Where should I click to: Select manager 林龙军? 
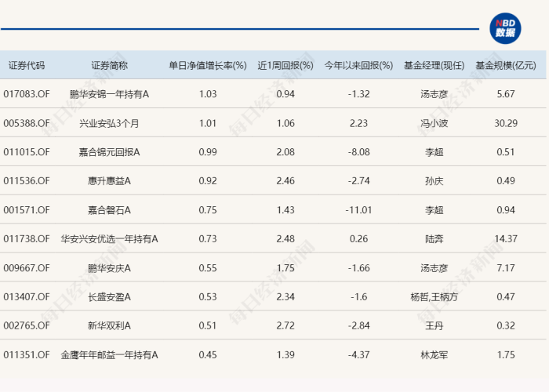click(x=434, y=355)
